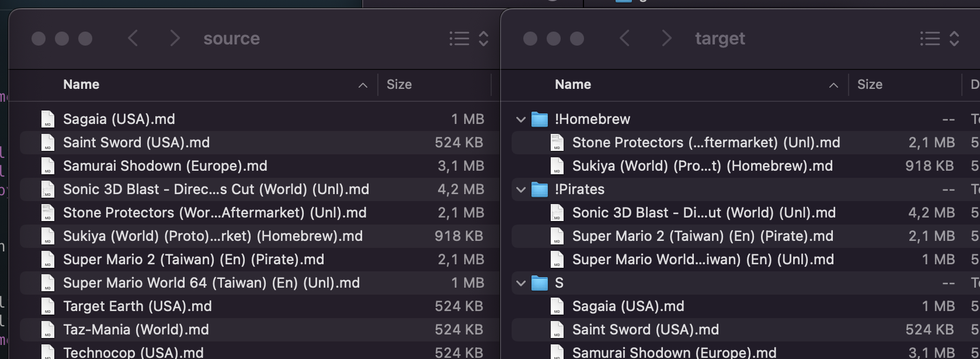Click the target window title
This screenshot has height=359, width=980.
coord(720,39)
